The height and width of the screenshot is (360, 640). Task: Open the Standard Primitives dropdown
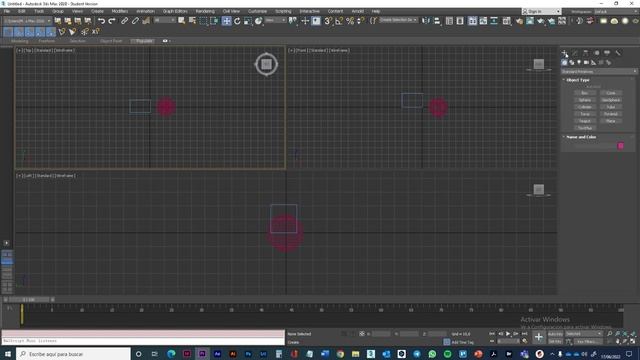point(599,72)
